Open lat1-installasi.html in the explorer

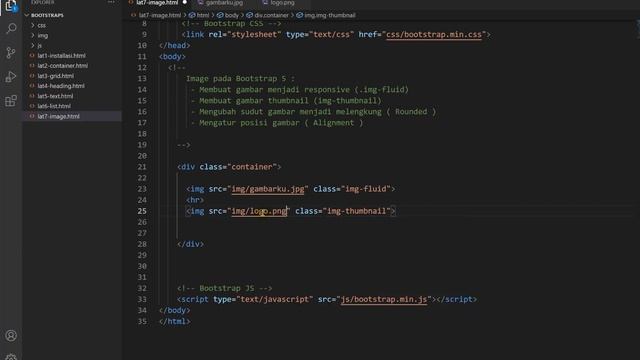61,56
